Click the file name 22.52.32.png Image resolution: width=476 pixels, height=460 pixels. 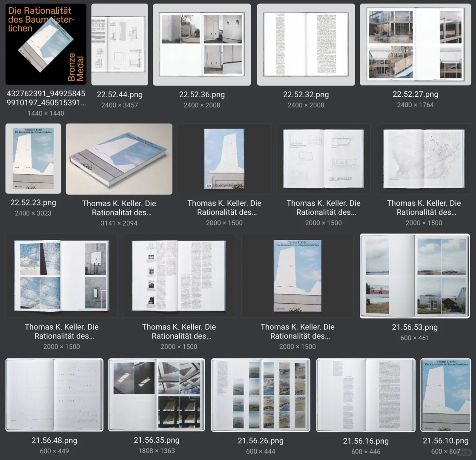(x=306, y=95)
